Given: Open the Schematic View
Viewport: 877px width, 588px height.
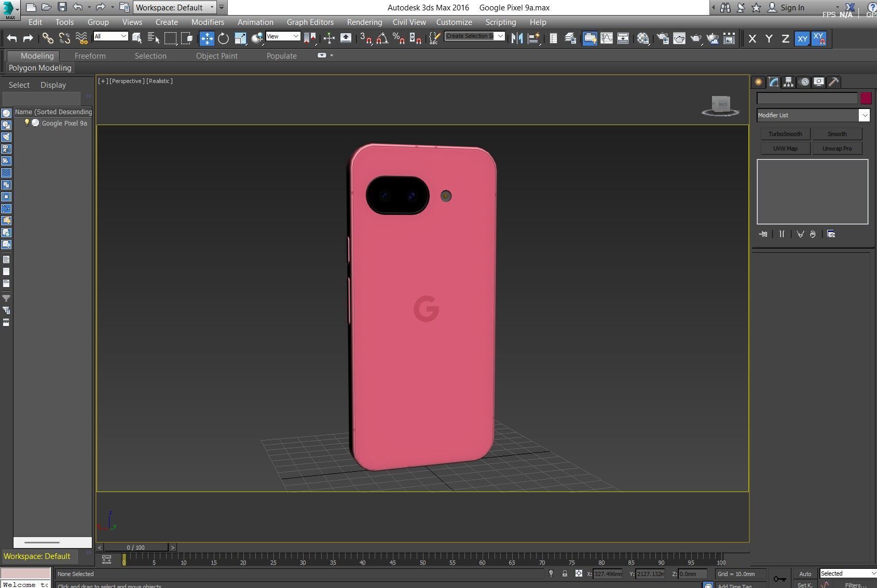Looking at the screenshot, I should (623, 38).
